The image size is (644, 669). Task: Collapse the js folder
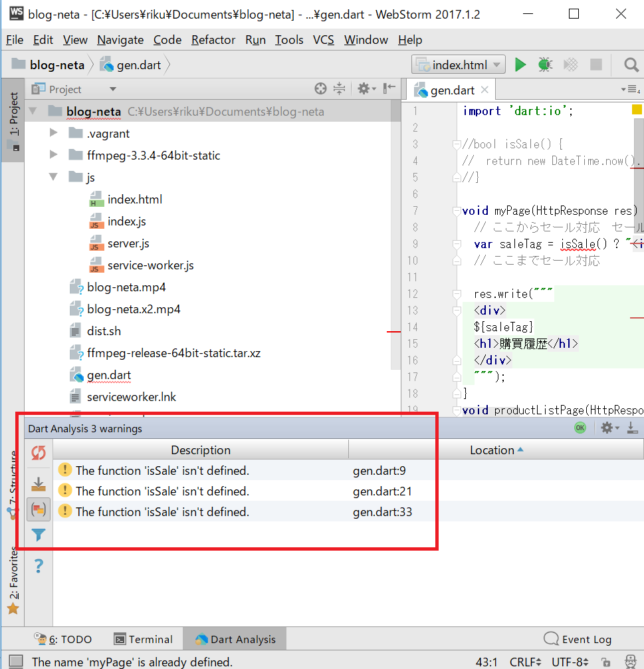53,177
